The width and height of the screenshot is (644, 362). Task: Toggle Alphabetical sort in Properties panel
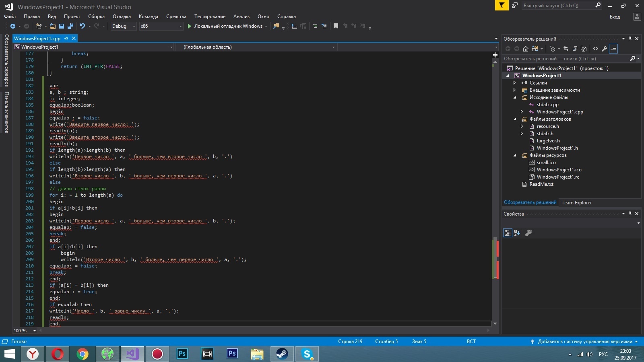pyautogui.click(x=517, y=233)
